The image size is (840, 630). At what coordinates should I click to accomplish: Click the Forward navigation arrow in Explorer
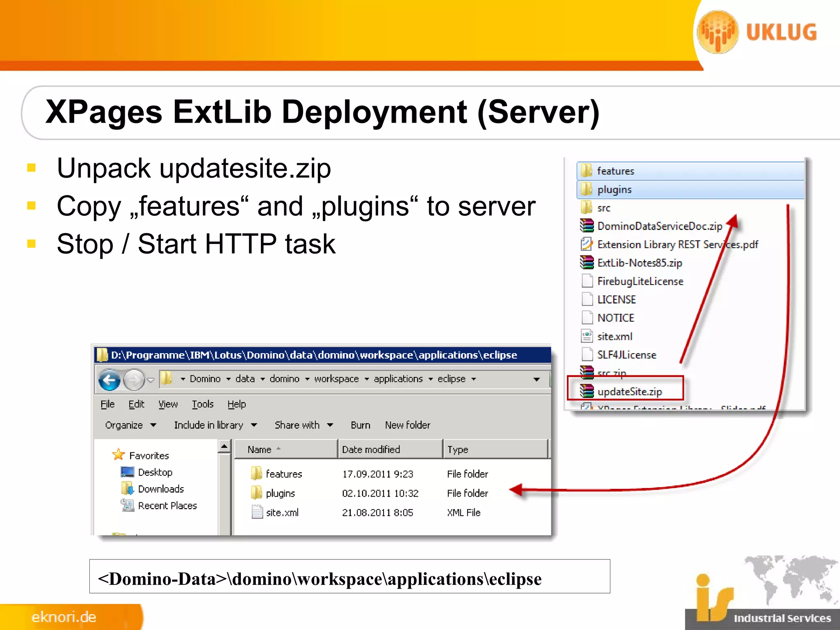click(x=134, y=380)
